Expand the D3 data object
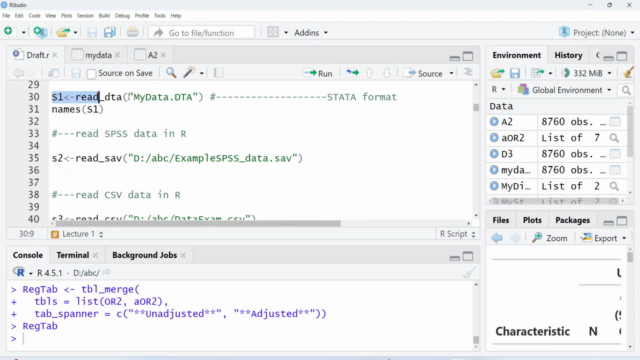The width and height of the screenshot is (640, 360). (x=494, y=154)
